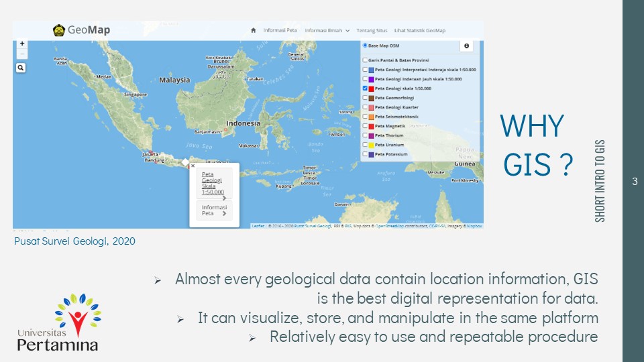Expand the Informasi Peta popup chevron
The image size is (644, 362).
(x=224, y=213)
